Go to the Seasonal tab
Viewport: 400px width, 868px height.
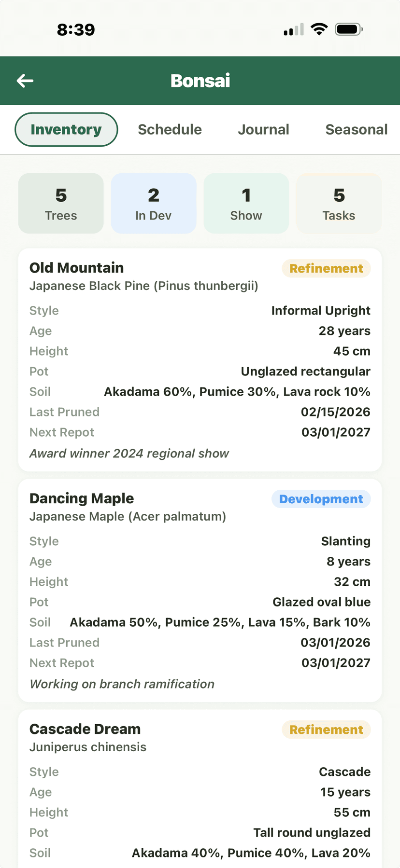[356, 129]
